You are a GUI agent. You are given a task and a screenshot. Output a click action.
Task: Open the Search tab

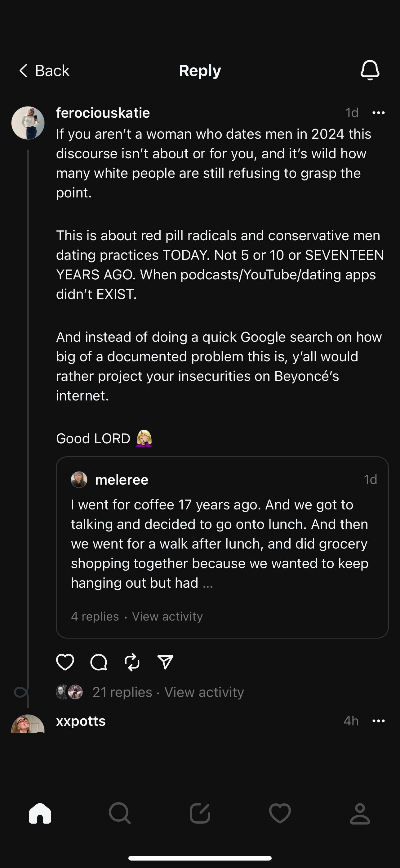coord(119,813)
